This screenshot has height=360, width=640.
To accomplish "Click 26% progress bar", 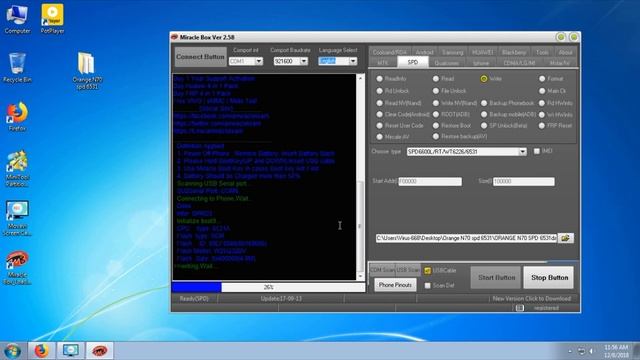I will 268,287.
